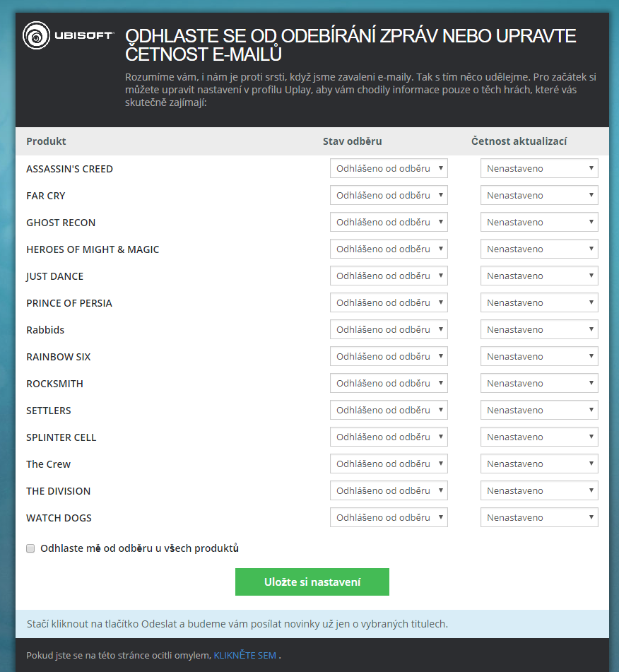Open subscription status dropdown for Rabbids
Viewport: 619px width, 672px height.
(x=389, y=329)
